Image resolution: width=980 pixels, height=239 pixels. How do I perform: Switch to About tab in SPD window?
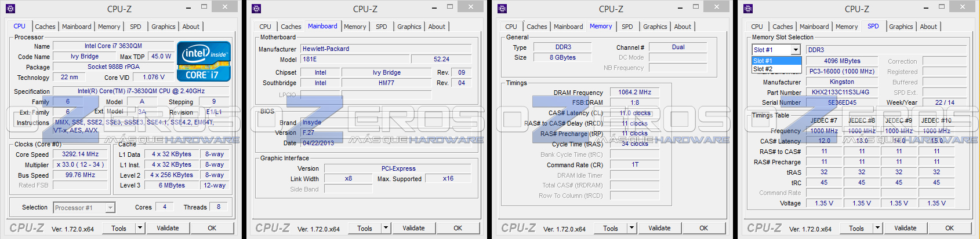(928, 27)
